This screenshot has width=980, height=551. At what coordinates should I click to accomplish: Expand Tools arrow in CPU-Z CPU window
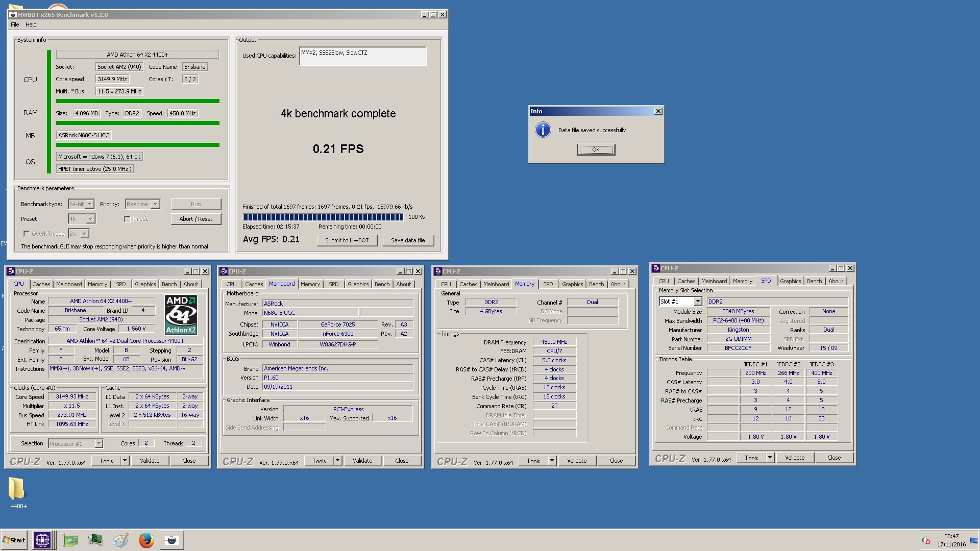(x=125, y=461)
